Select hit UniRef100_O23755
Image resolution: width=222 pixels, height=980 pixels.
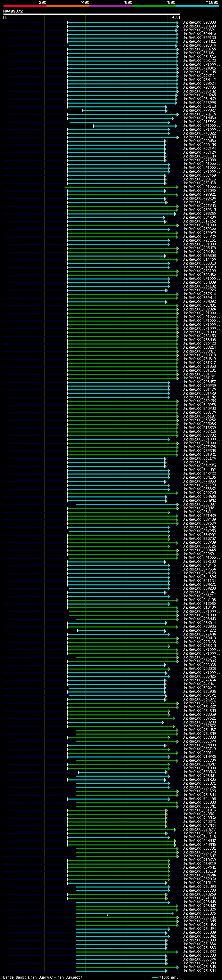199,49
